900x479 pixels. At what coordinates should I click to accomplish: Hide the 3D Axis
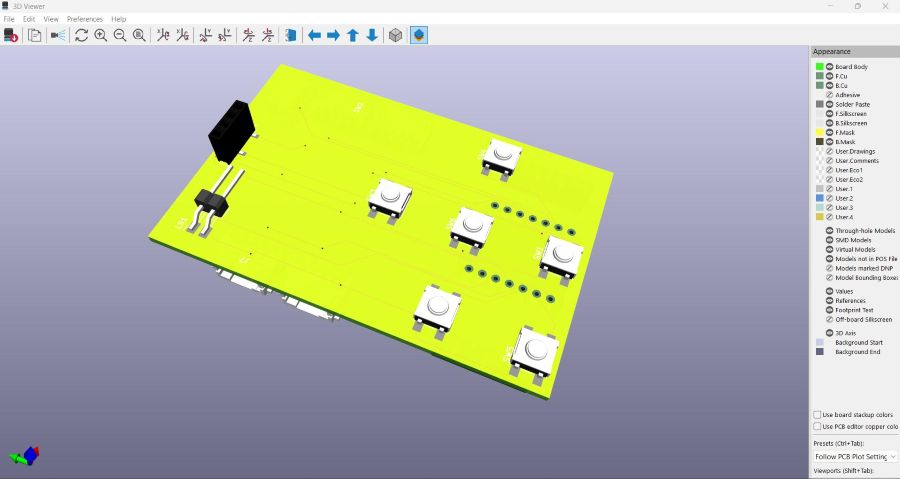click(829, 333)
